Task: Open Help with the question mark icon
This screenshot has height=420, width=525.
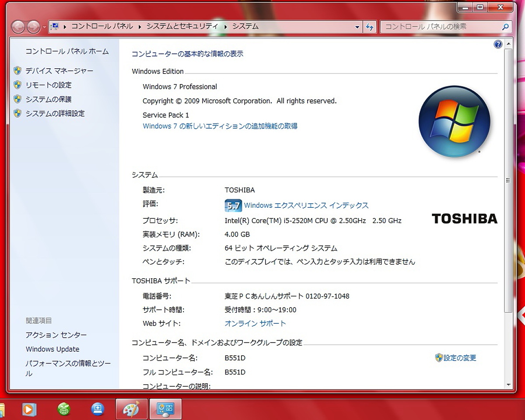Action: 498,44
